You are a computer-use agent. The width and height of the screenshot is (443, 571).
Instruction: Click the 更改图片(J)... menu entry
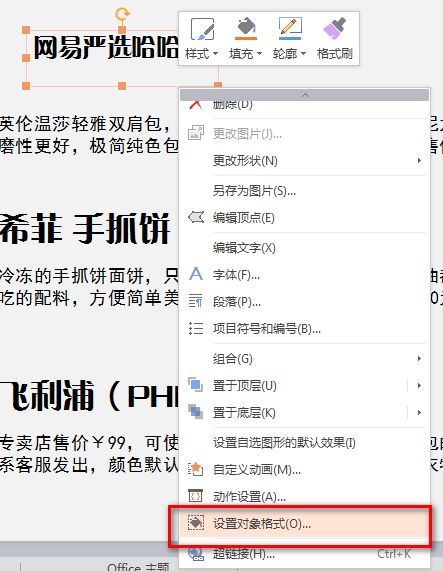[x=247, y=134]
